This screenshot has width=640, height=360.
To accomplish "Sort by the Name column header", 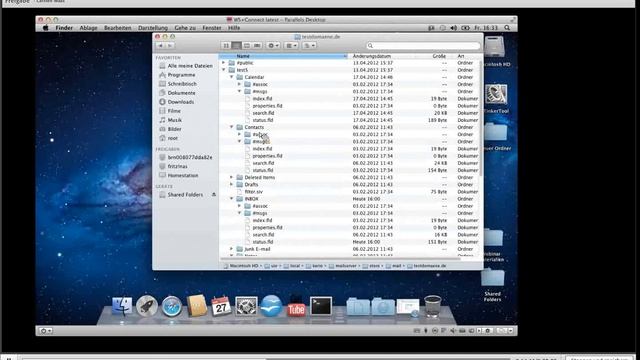I will (x=284, y=56).
